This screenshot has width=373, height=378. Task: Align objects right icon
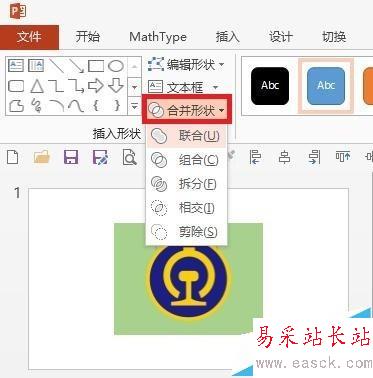point(314,157)
